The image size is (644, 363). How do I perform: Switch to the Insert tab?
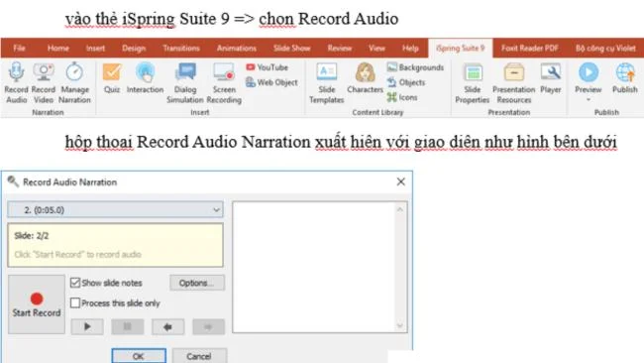click(95, 48)
